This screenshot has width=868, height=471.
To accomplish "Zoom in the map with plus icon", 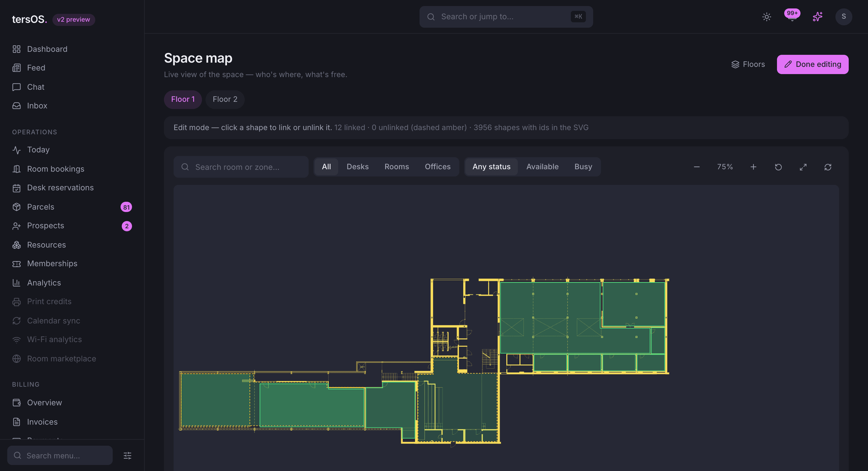I will point(753,167).
